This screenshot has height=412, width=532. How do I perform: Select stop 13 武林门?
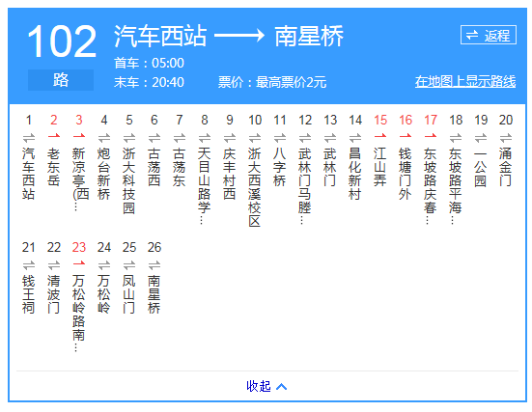pyautogui.click(x=330, y=167)
